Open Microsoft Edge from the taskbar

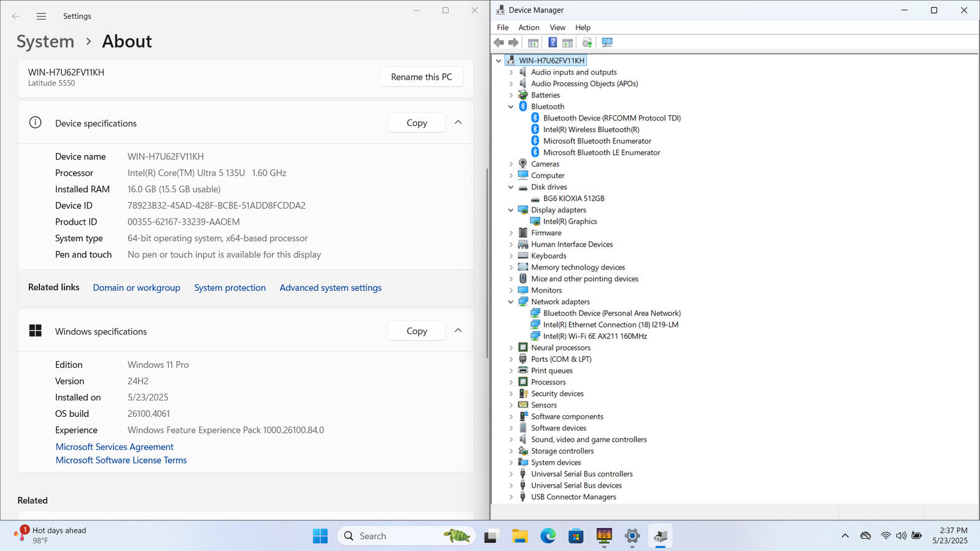click(548, 536)
